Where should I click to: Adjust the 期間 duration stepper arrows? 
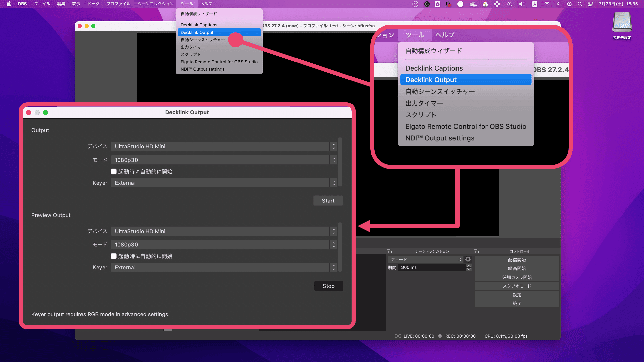pyautogui.click(x=469, y=267)
